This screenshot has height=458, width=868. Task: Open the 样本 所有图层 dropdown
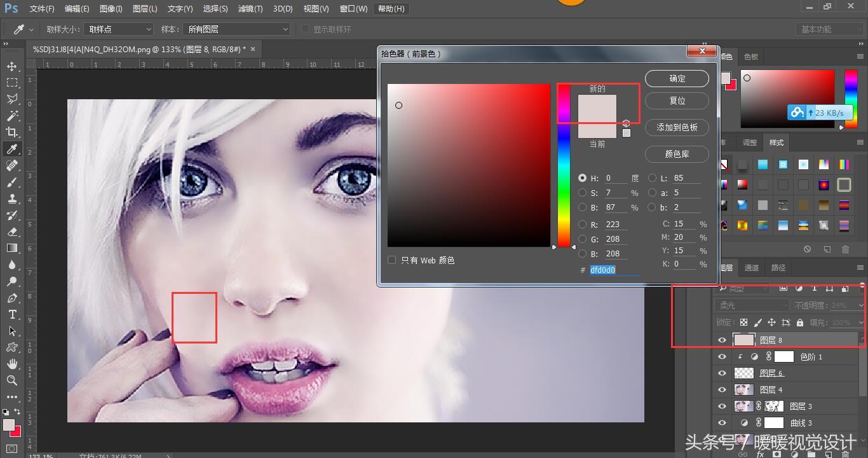point(236,29)
